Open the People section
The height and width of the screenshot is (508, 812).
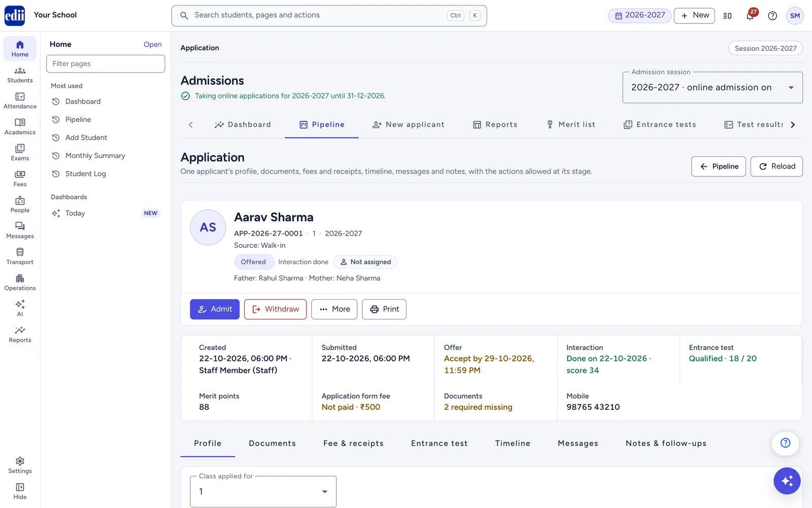[x=20, y=205]
